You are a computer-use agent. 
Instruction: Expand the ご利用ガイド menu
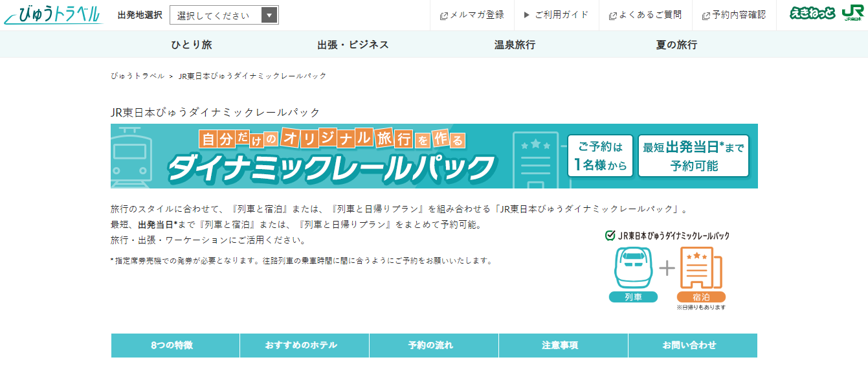tap(556, 15)
